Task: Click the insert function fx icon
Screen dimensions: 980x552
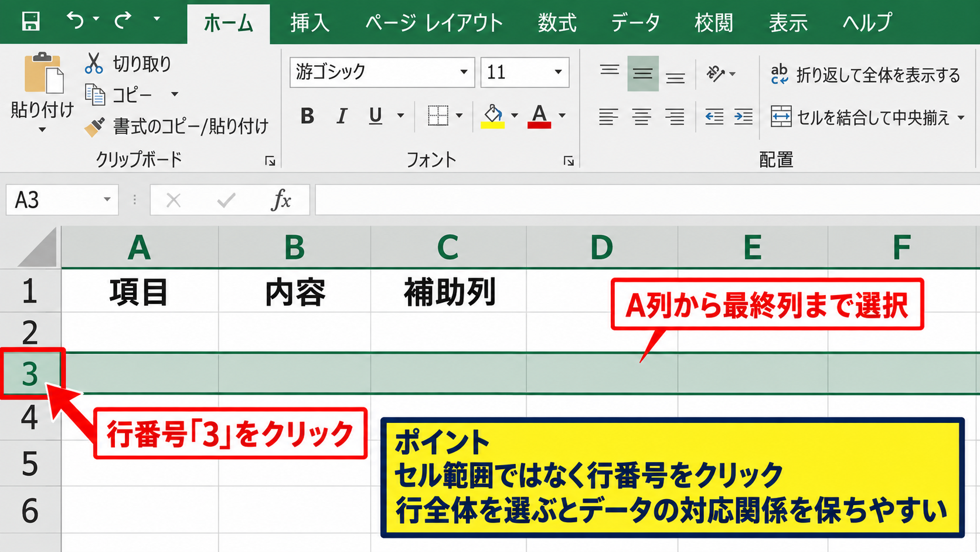Action: (x=281, y=200)
